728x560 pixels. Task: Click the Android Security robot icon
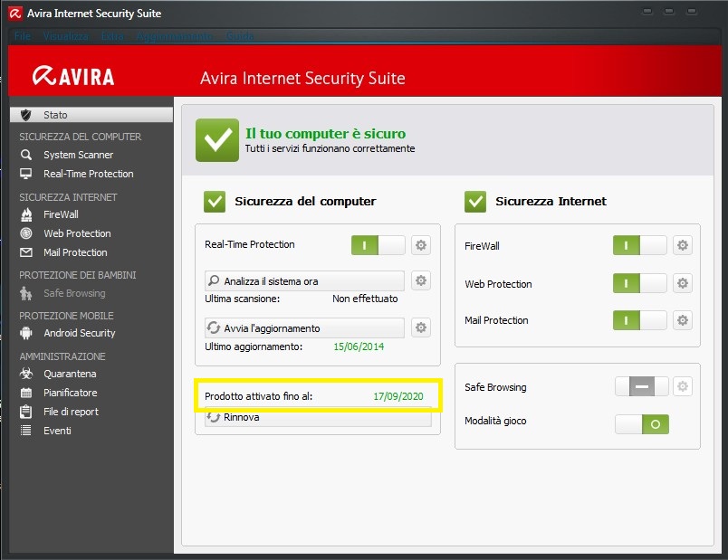click(26, 333)
